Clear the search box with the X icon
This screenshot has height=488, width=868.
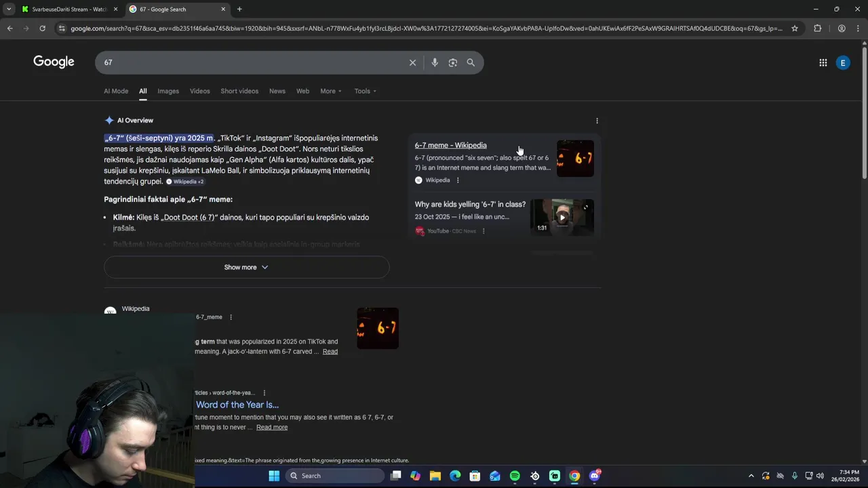point(412,62)
